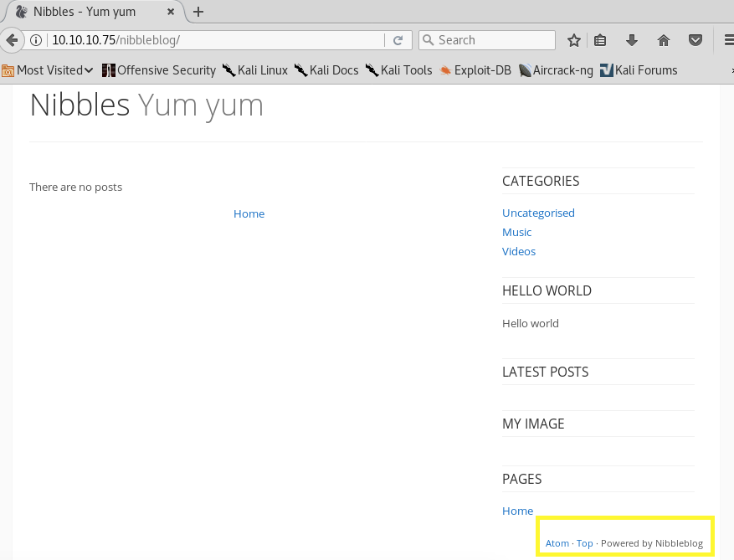734x560 pixels.
Task: Show site information icon in address bar
Action: (x=36, y=40)
